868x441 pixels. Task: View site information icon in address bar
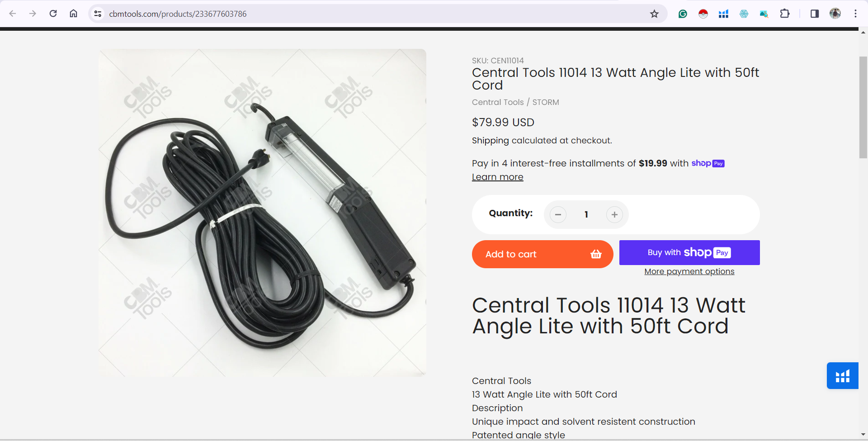click(98, 14)
